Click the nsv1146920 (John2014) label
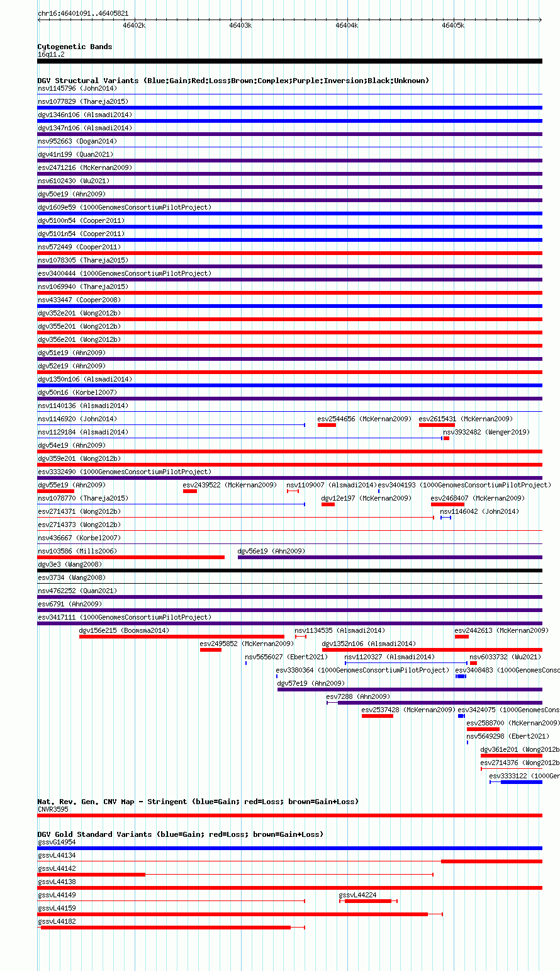Image resolution: width=560 pixels, height=971 pixels. coord(77,419)
